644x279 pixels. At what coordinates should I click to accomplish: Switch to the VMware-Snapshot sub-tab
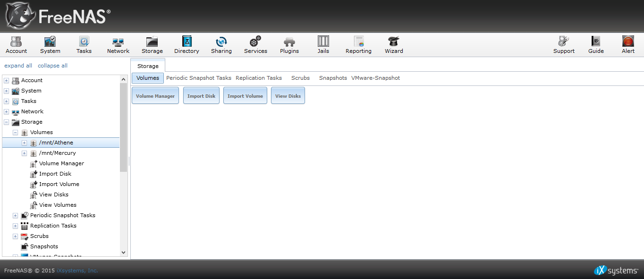[375, 78]
